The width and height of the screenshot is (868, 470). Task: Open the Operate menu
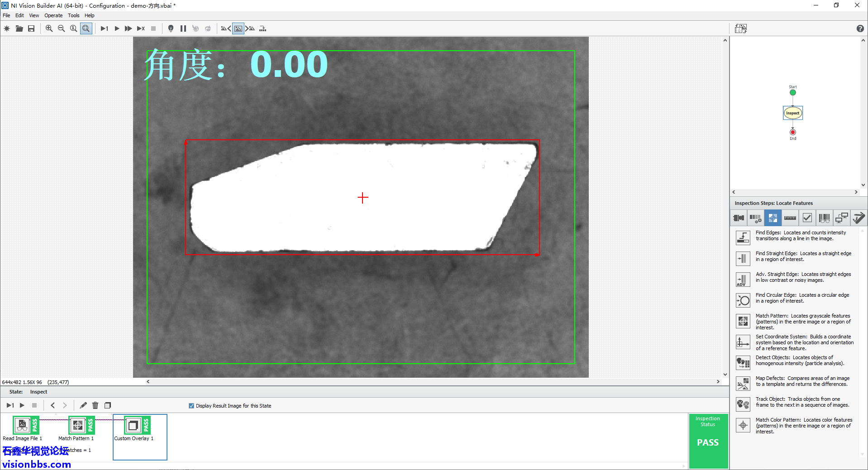click(x=53, y=15)
